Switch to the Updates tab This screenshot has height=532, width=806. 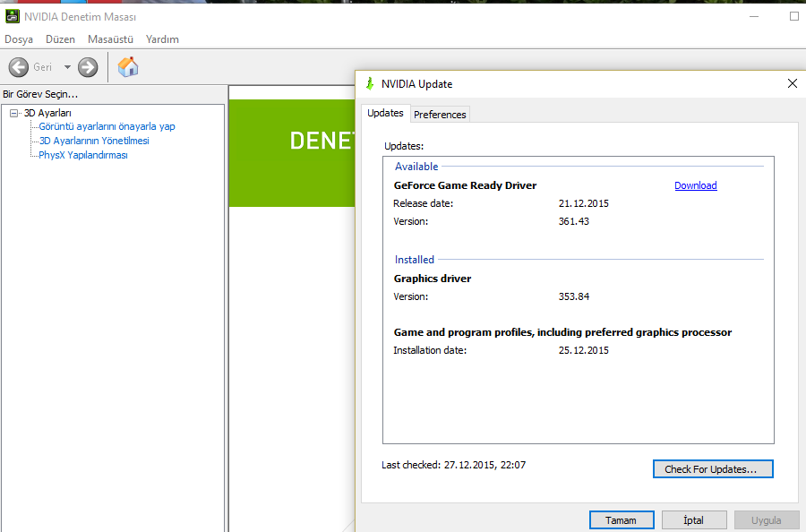385,113
